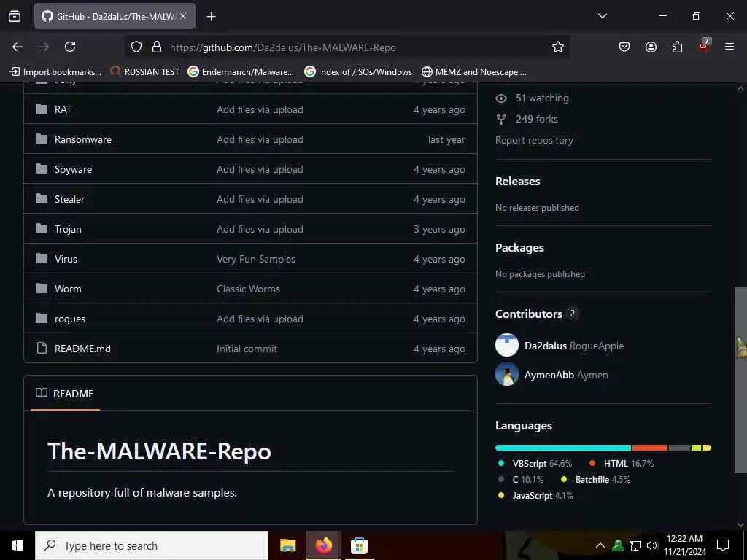Image resolution: width=747 pixels, height=560 pixels.
Task: Click cyan VBScript segment of language bar
Action: point(563,448)
